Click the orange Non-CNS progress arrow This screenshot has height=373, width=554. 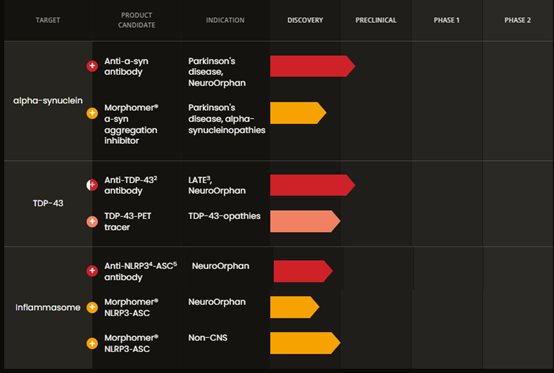[x=305, y=343]
